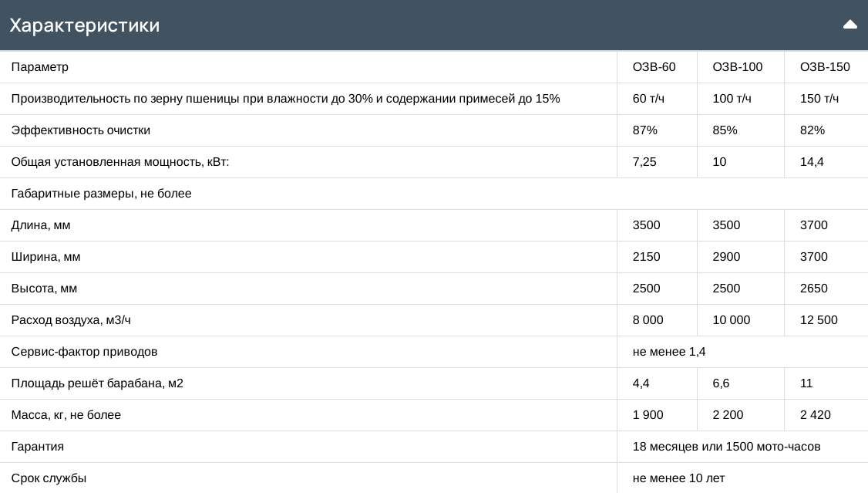Viewport: 868px width, 493px height.
Task: Collapse the Характеристики section arrow
Action: (x=849, y=25)
